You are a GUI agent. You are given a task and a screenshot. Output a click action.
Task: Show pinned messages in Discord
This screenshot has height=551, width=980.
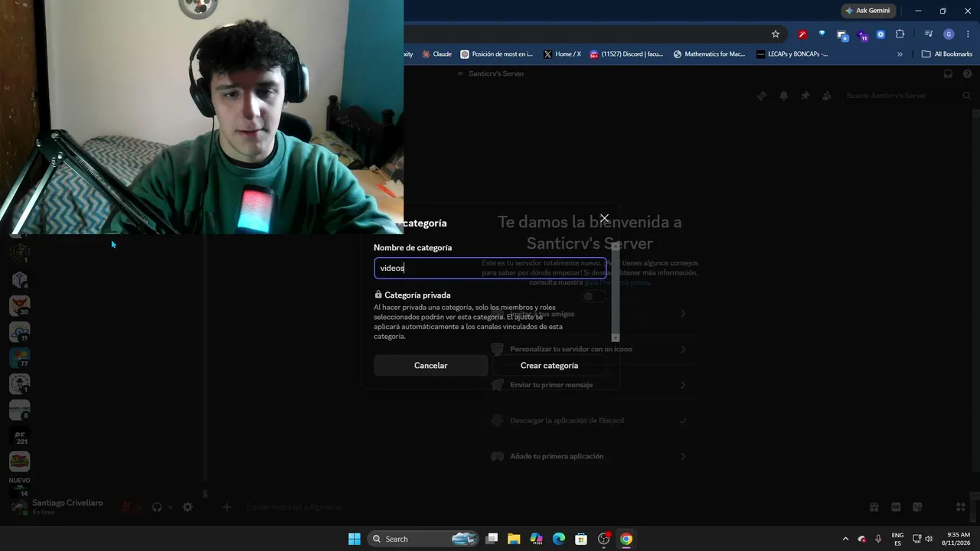point(805,96)
